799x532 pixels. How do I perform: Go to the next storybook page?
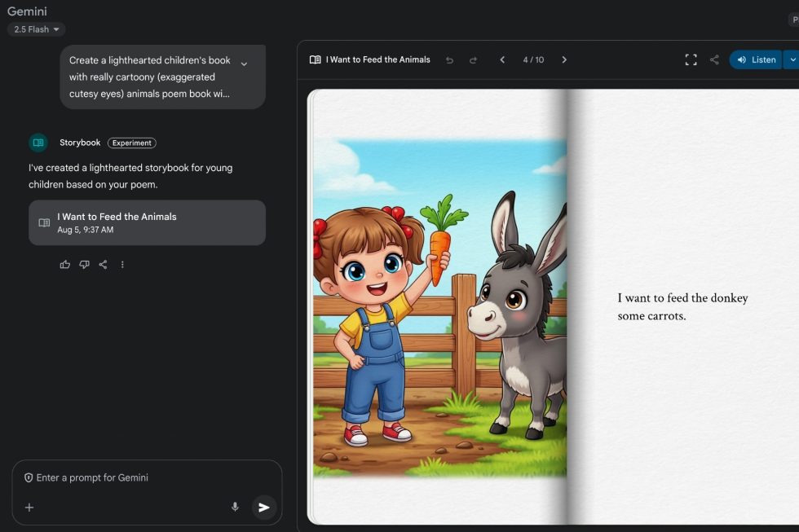tap(564, 59)
